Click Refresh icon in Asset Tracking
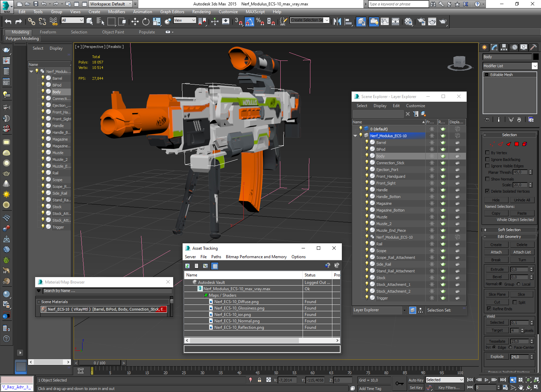 (x=187, y=266)
